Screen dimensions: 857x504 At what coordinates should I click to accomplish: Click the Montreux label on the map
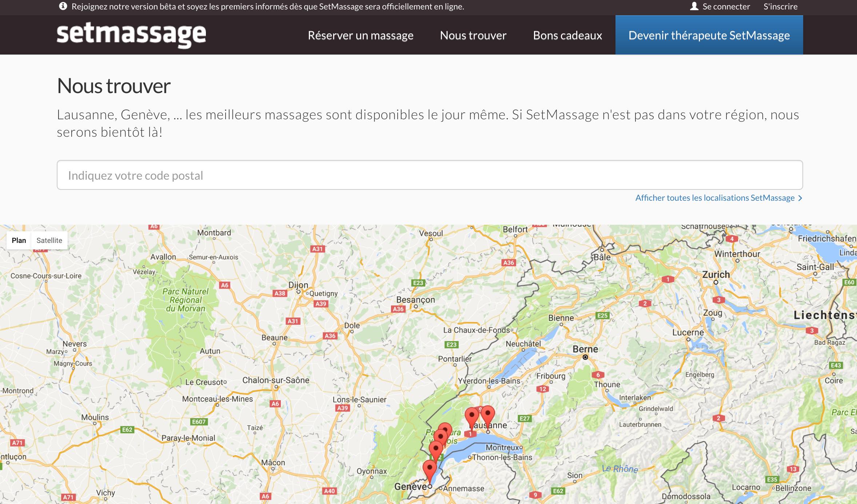(x=502, y=447)
